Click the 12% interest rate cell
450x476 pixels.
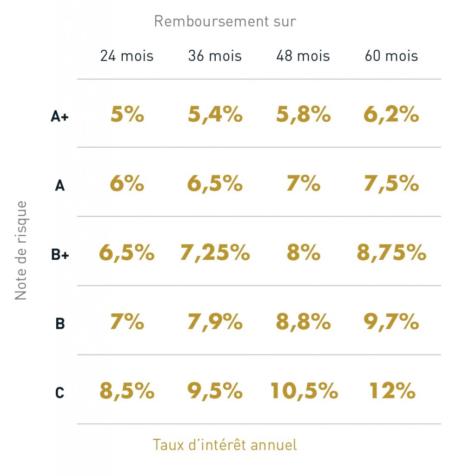(x=392, y=391)
